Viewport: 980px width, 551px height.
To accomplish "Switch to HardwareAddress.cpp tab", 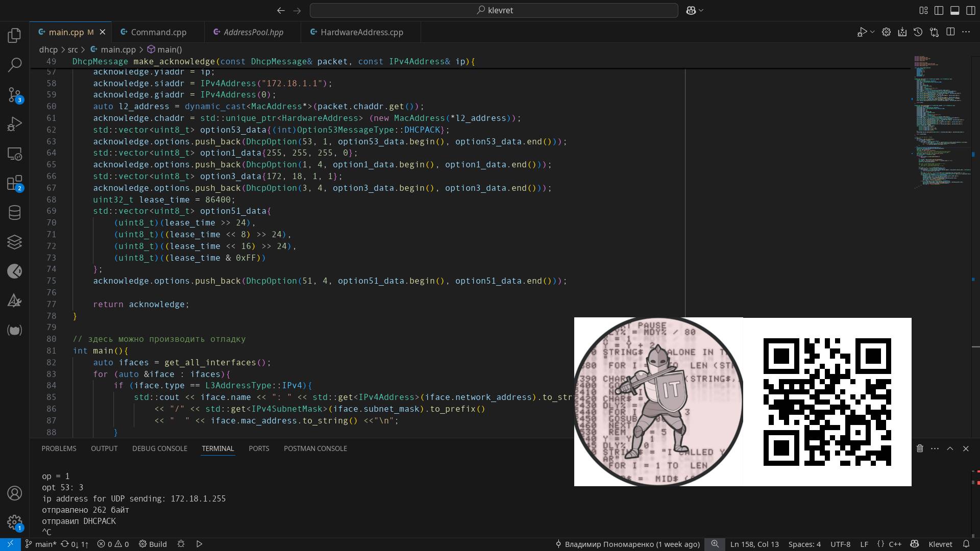I will (x=361, y=32).
